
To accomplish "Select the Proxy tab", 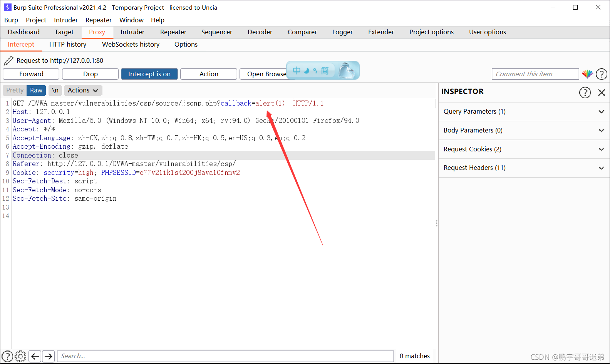I will pyautogui.click(x=97, y=32).
